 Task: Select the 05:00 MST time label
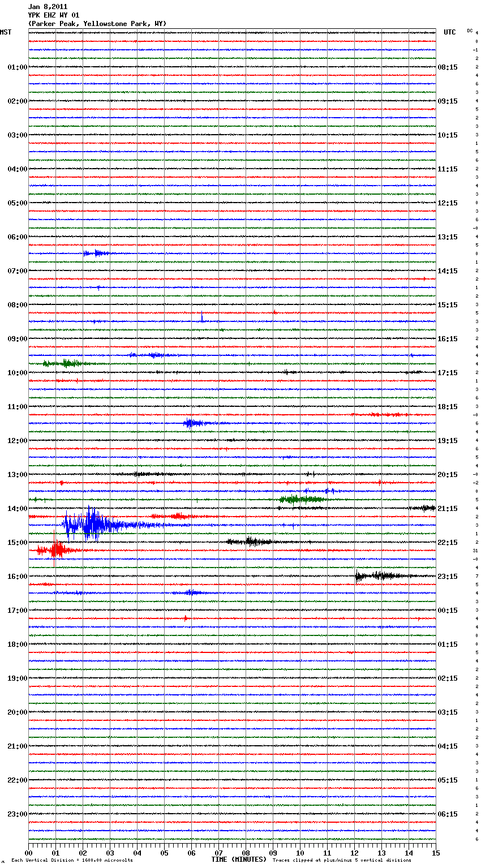[18, 203]
